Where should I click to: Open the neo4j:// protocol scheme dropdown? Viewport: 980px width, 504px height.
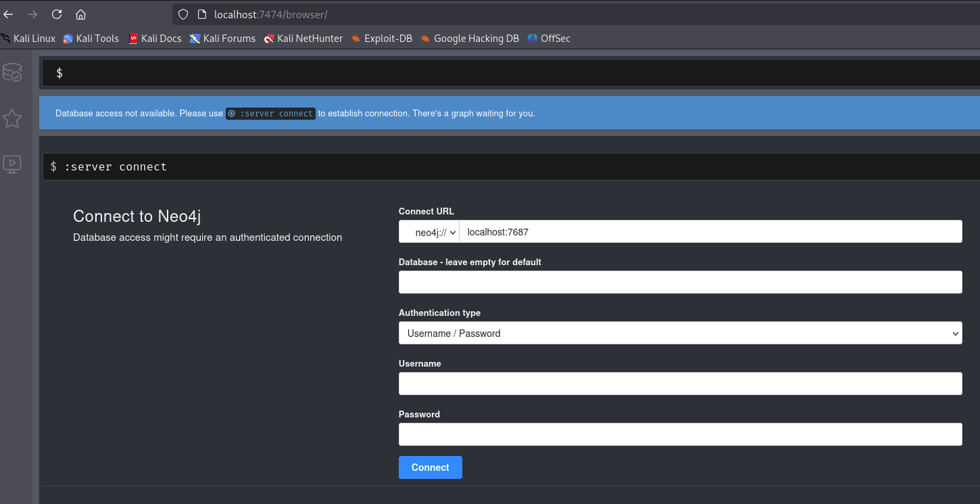[428, 231]
